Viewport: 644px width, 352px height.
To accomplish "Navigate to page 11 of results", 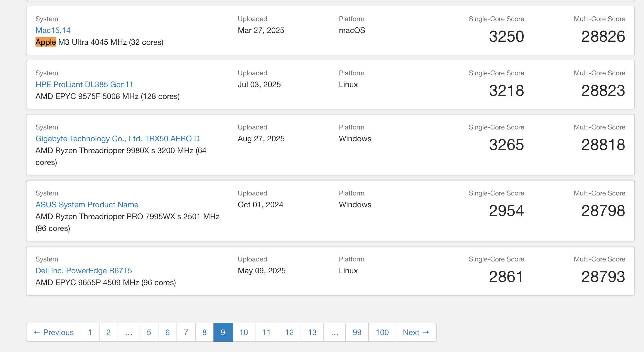I will point(266,332).
